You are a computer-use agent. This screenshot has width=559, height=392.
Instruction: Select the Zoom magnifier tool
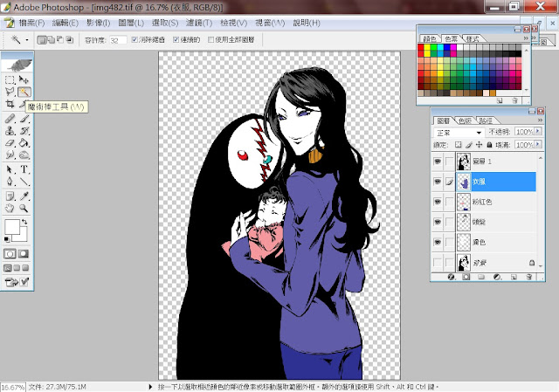point(24,208)
